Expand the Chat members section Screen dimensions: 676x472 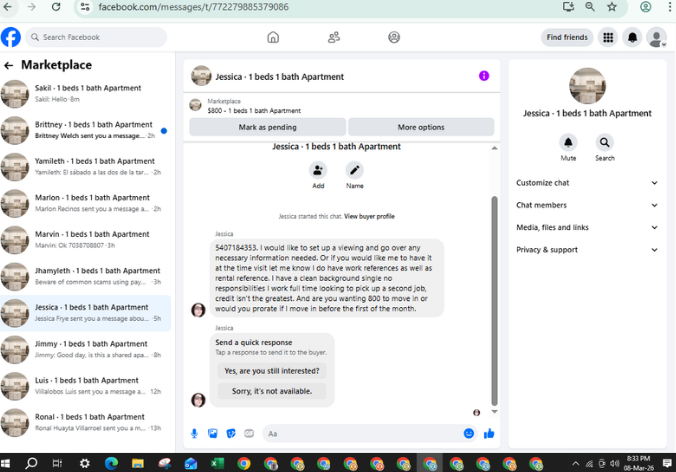click(587, 205)
